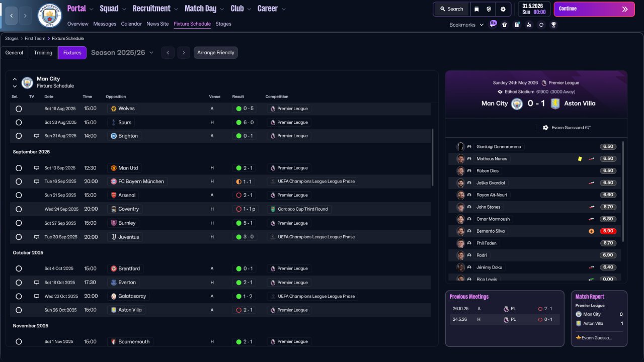The image size is (644, 362).
Task: Click the fixture list vertical scrollbar
Action: point(433,157)
